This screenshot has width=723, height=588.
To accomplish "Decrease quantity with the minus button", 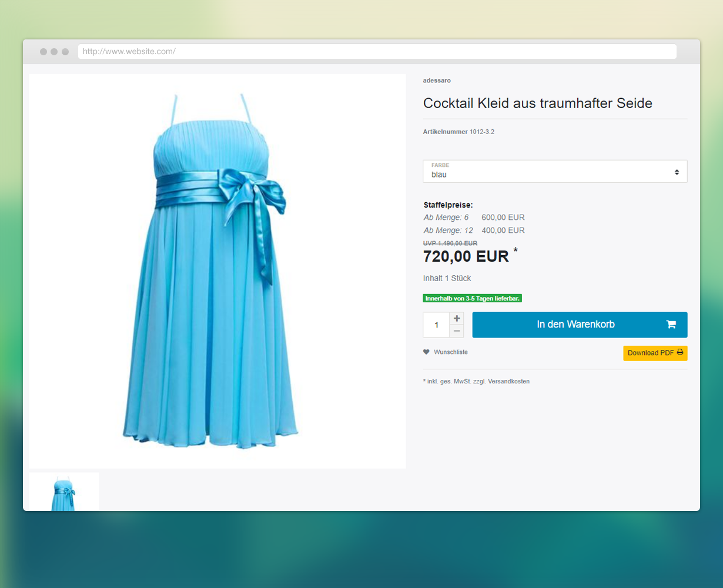I will [x=457, y=331].
